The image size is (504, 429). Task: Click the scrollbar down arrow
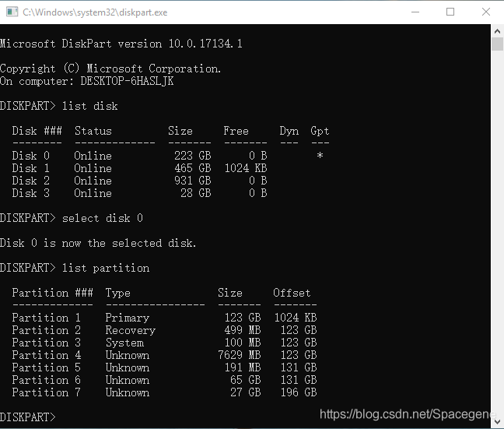(497, 421)
